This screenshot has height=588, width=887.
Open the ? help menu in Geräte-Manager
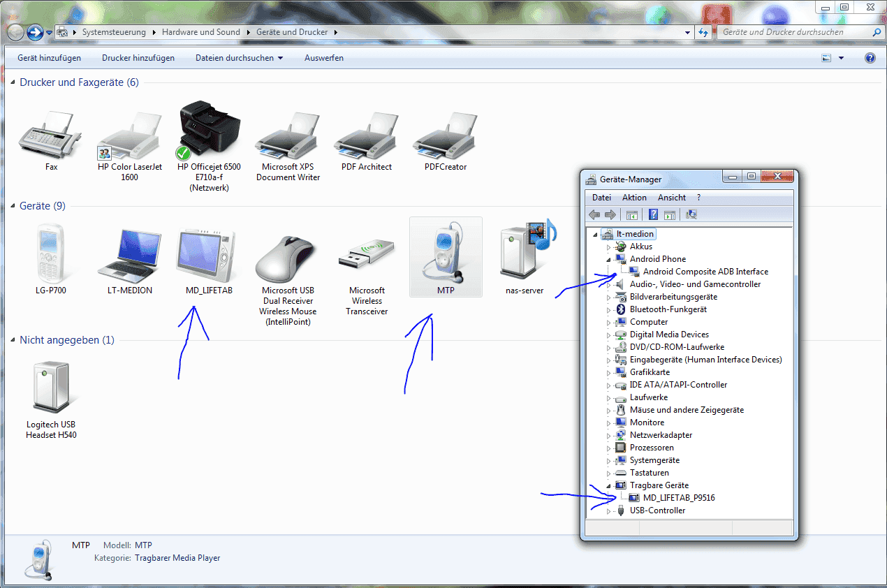point(698,198)
